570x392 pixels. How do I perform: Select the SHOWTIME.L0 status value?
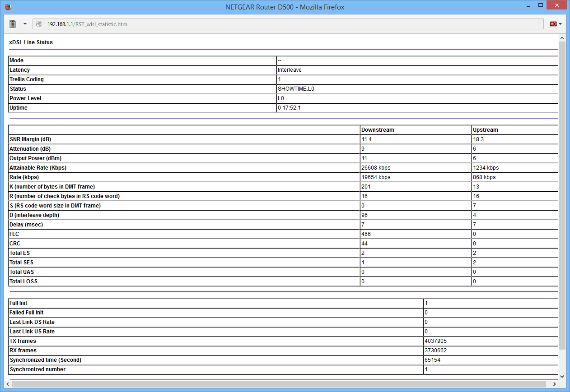point(296,89)
